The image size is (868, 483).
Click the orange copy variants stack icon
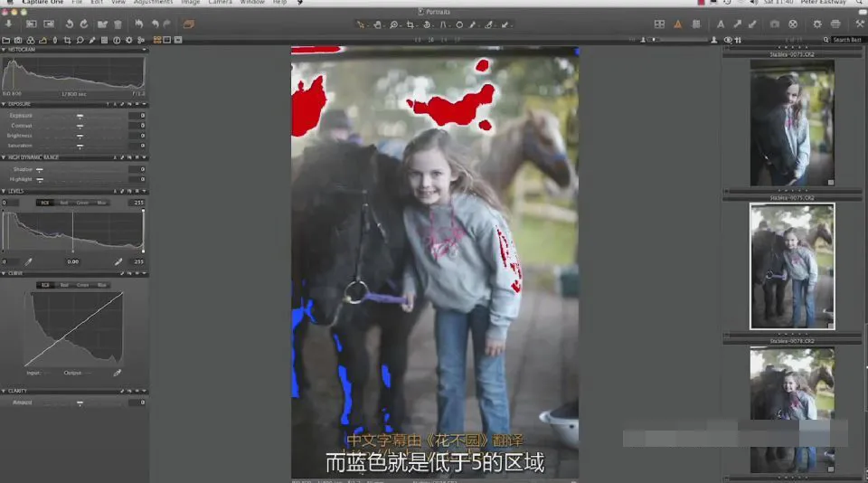coord(188,24)
